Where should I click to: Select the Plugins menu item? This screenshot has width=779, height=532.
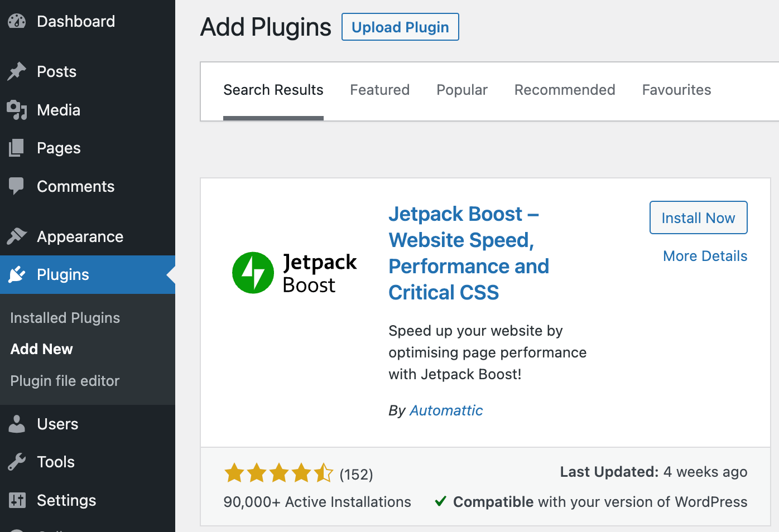tap(88, 274)
